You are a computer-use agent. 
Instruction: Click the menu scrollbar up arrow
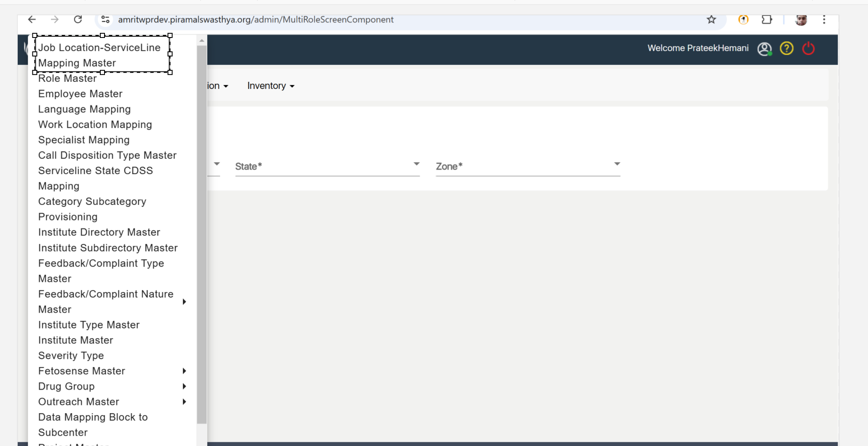point(202,40)
